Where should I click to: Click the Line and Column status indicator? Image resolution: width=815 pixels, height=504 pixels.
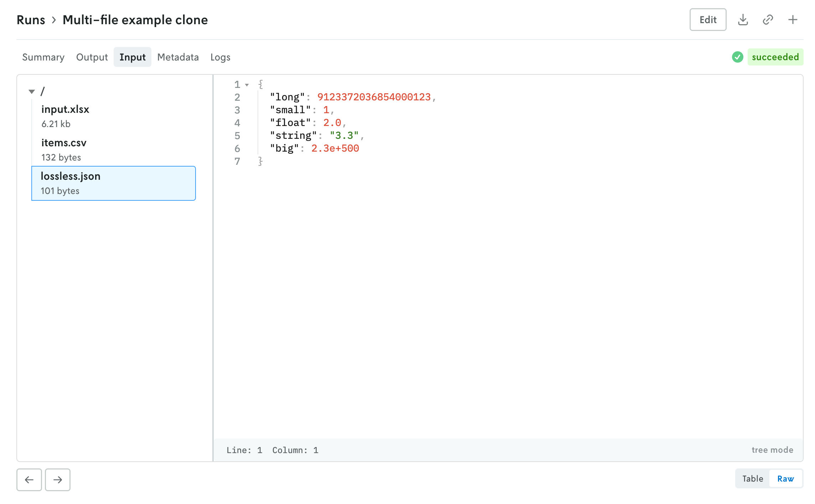pyautogui.click(x=272, y=450)
